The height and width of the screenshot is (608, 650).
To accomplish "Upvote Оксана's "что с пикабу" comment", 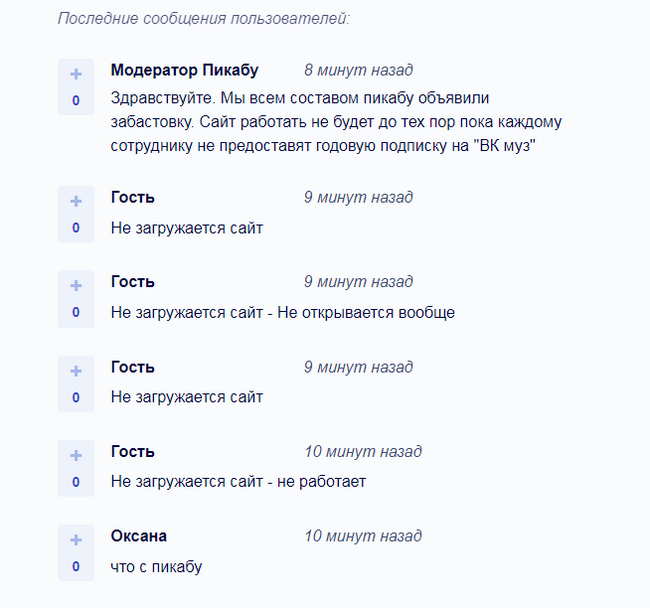I will pos(75,541).
